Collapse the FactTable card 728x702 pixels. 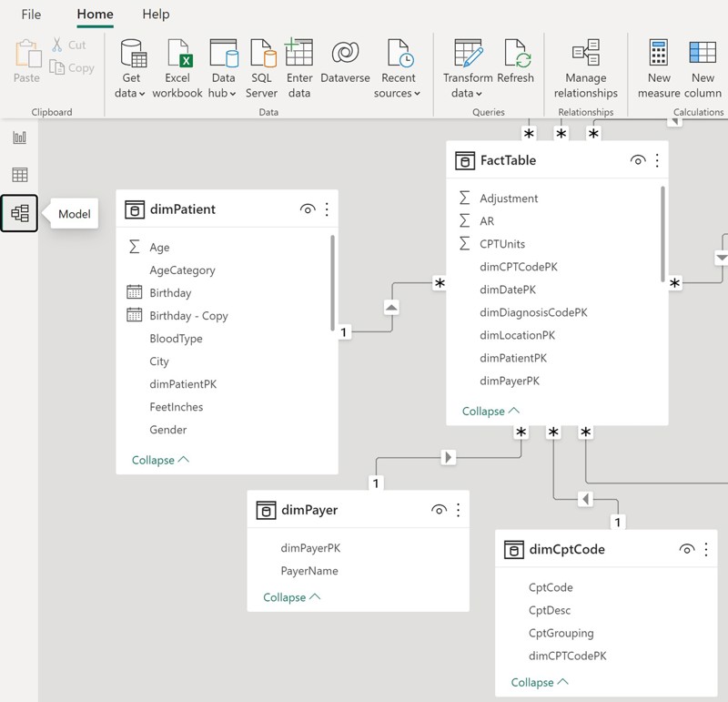click(490, 412)
